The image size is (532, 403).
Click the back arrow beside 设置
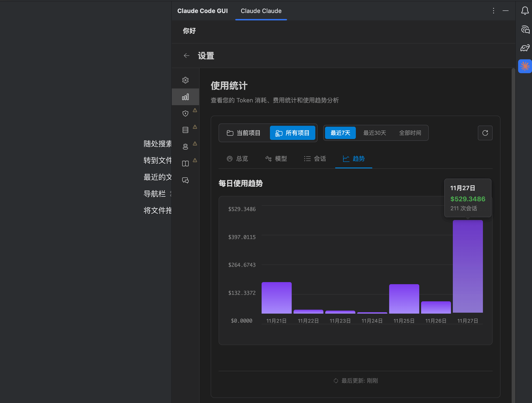tap(186, 56)
